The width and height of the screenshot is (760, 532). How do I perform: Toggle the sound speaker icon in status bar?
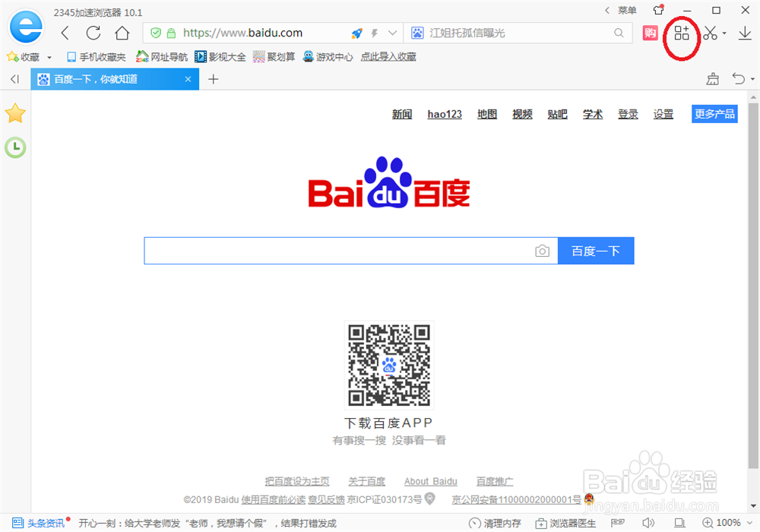pyautogui.click(x=648, y=523)
